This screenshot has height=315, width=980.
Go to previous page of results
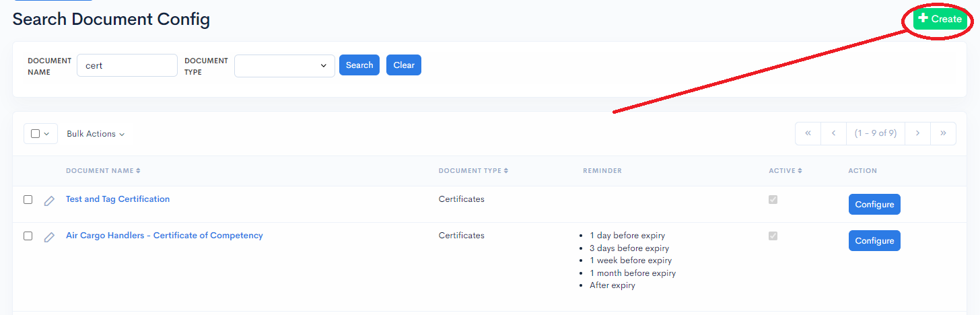pyautogui.click(x=833, y=133)
